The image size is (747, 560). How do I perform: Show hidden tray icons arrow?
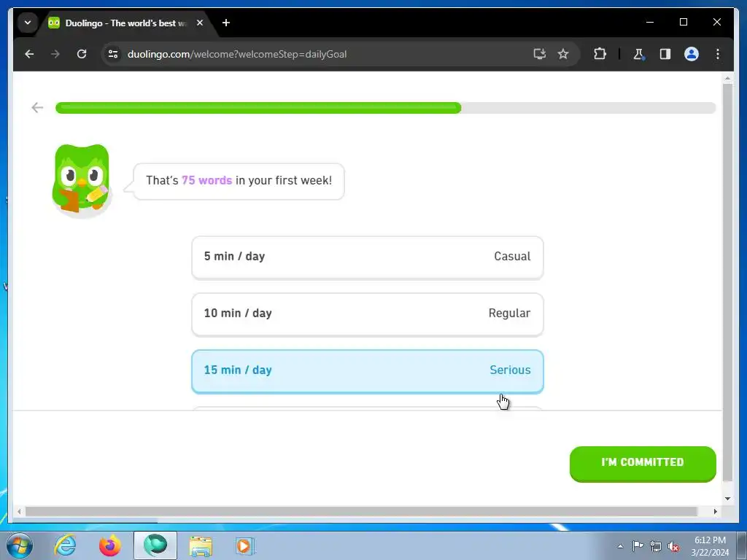click(620, 546)
